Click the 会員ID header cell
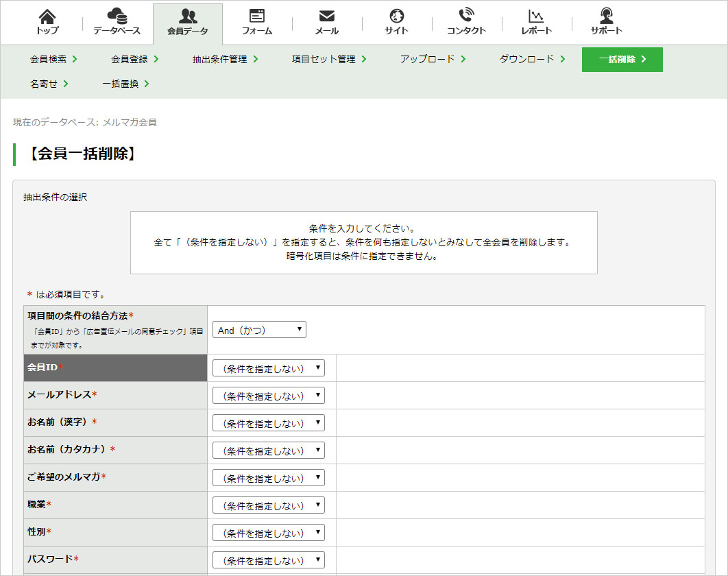 [115, 368]
